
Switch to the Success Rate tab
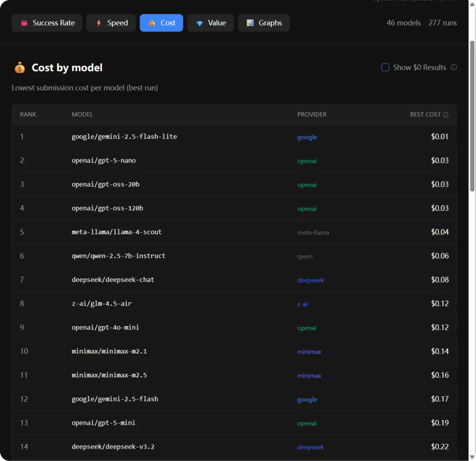47,23
